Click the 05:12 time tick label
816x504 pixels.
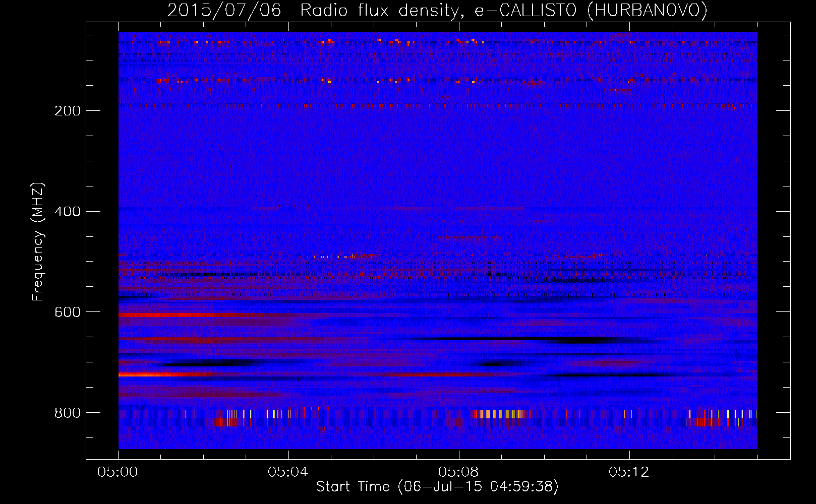point(629,472)
